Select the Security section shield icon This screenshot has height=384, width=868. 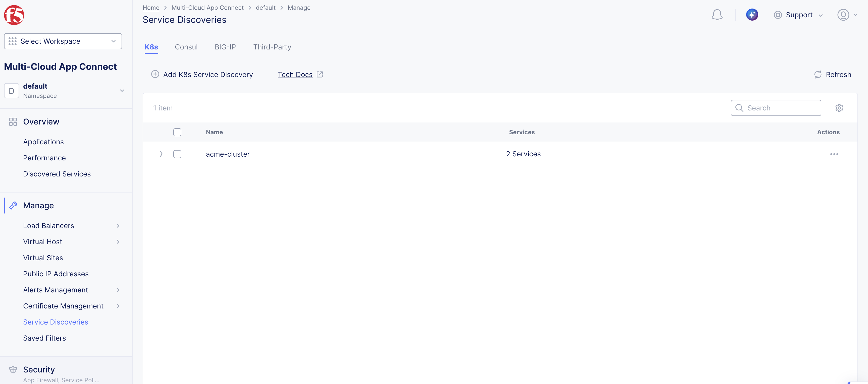(x=13, y=369)
